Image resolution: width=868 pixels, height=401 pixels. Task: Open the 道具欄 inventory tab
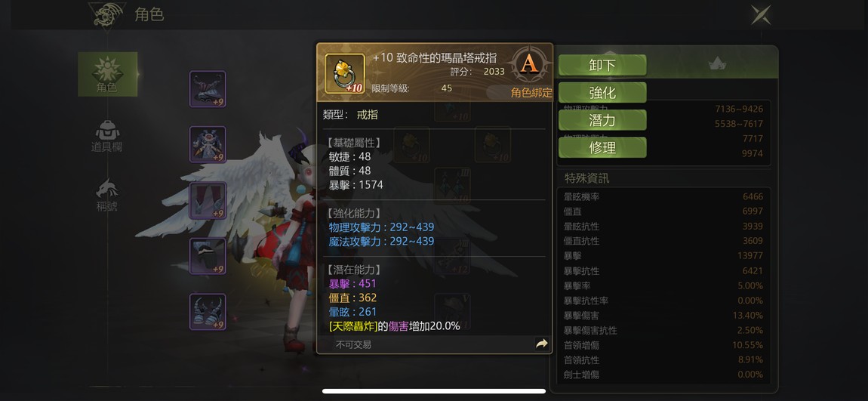pos(107,136)
